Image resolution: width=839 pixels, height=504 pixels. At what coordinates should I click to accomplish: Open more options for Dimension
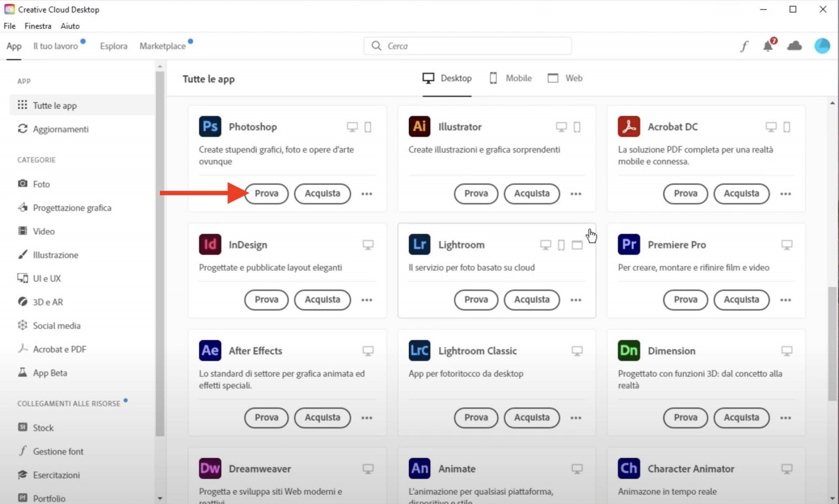pos(785,418)
